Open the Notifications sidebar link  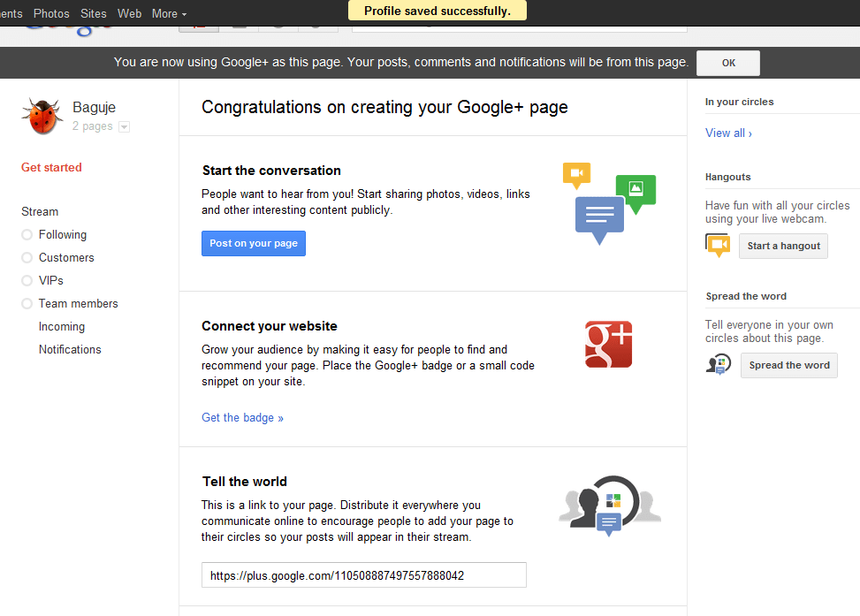click(x=70, y=350)
